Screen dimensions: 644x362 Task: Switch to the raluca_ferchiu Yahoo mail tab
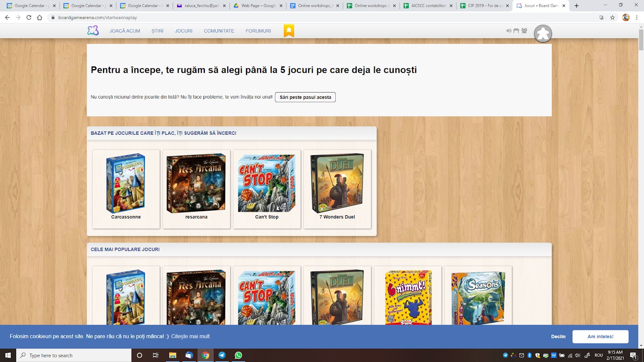[x=201, y=6]
